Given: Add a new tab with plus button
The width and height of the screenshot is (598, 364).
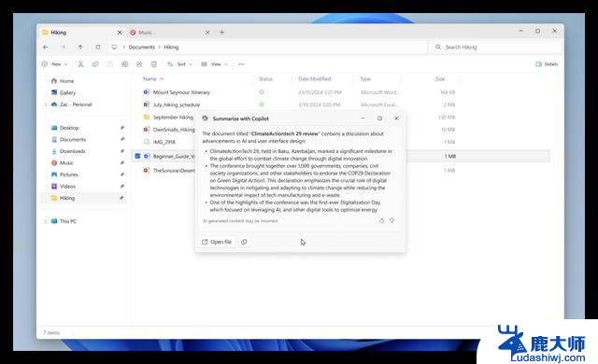Looking at the screenshot, I should click(222, 33).
